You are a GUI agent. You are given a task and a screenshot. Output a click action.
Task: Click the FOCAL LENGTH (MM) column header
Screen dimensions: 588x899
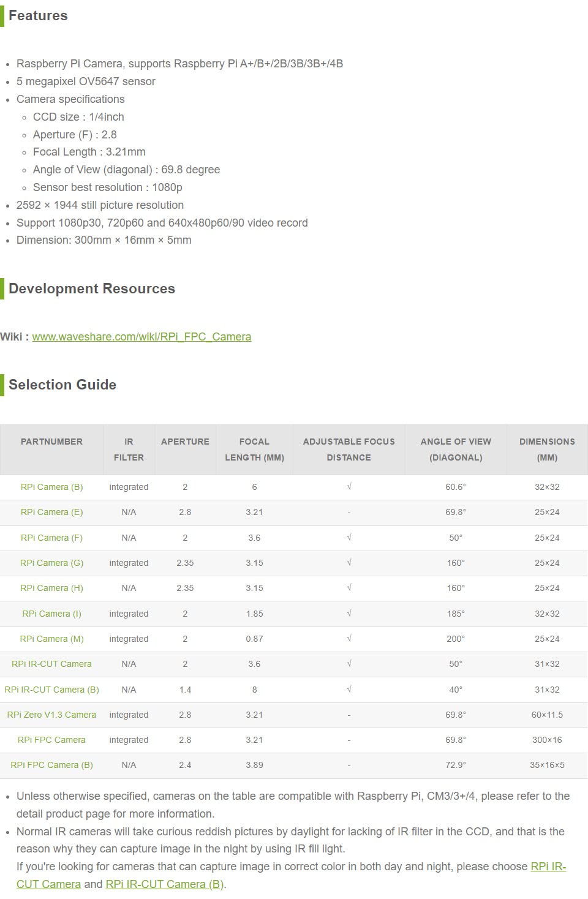[254, 449]
